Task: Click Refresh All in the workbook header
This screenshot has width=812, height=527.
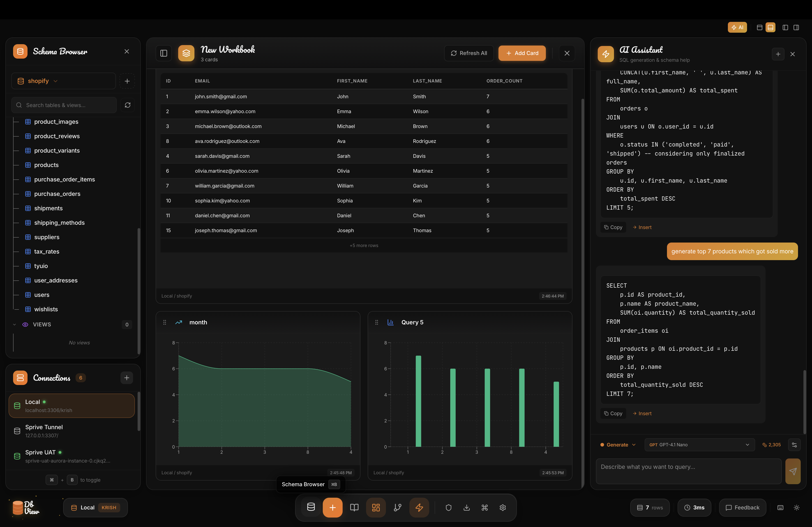Action: pyautogui.click(x=469, y=53)
